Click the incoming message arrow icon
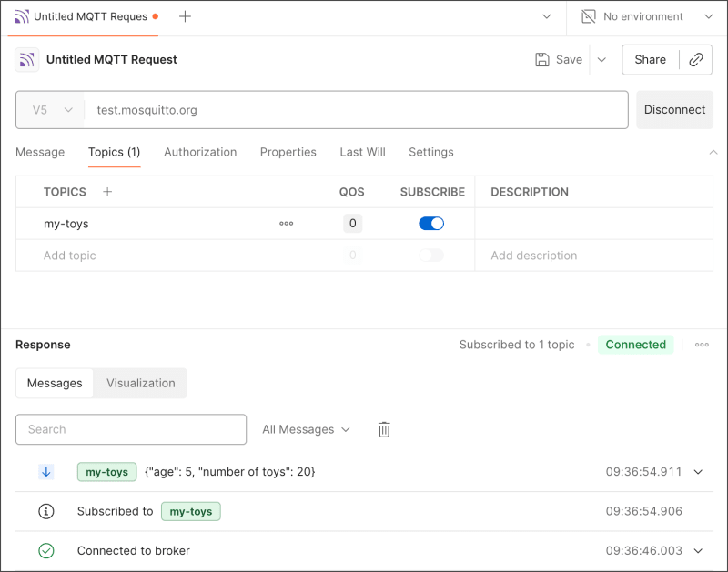The width and height of the screenshot is (728, 572). click(46, 471)
